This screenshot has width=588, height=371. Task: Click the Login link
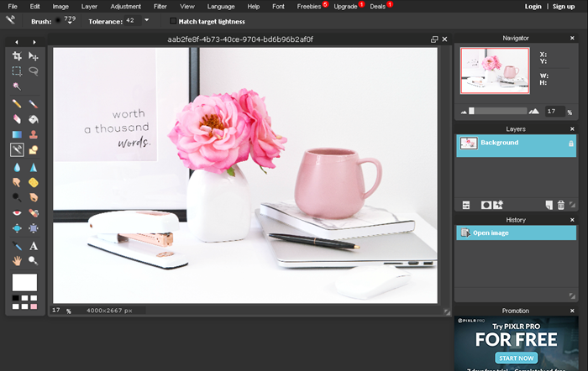click(x=533, y=7)
